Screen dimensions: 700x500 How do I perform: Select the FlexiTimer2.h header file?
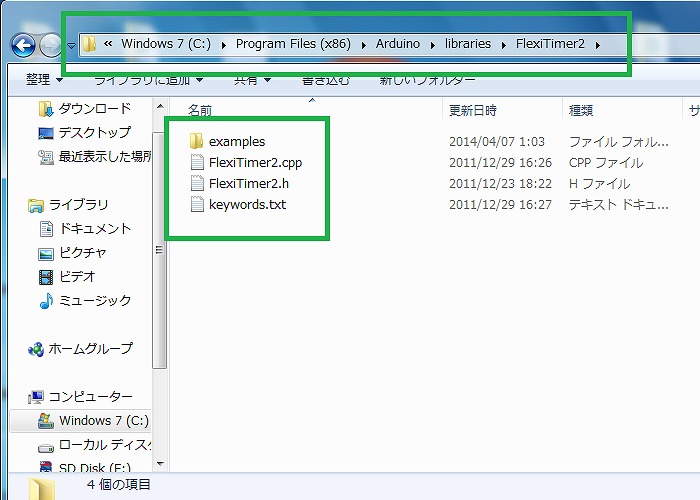point(249,184)
